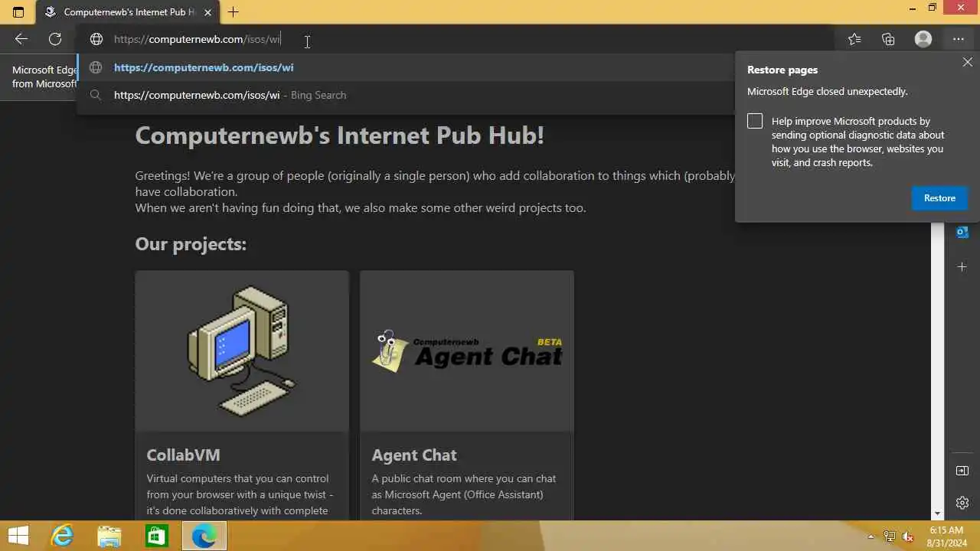The height and width of the screenshot is (551, 980).
Task: Toggle the sidebar panel icon
Action: pos(962,471)
